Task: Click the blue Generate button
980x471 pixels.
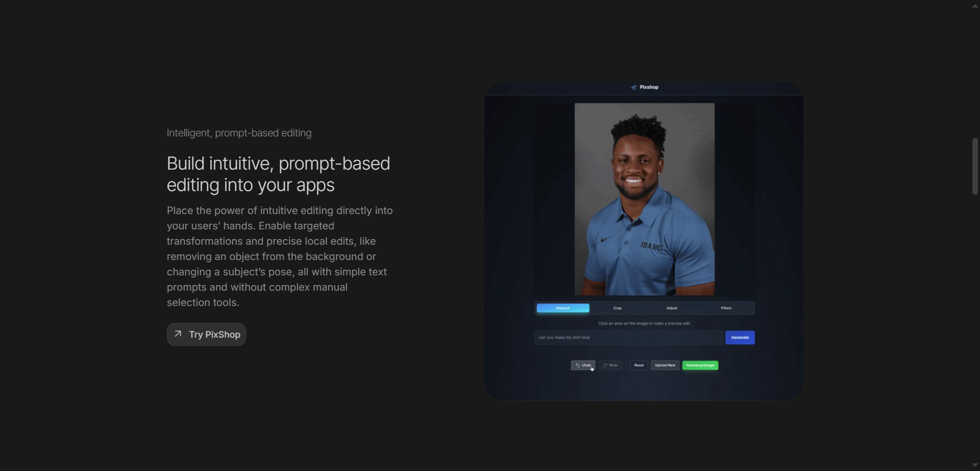Action: click(740, 337)
